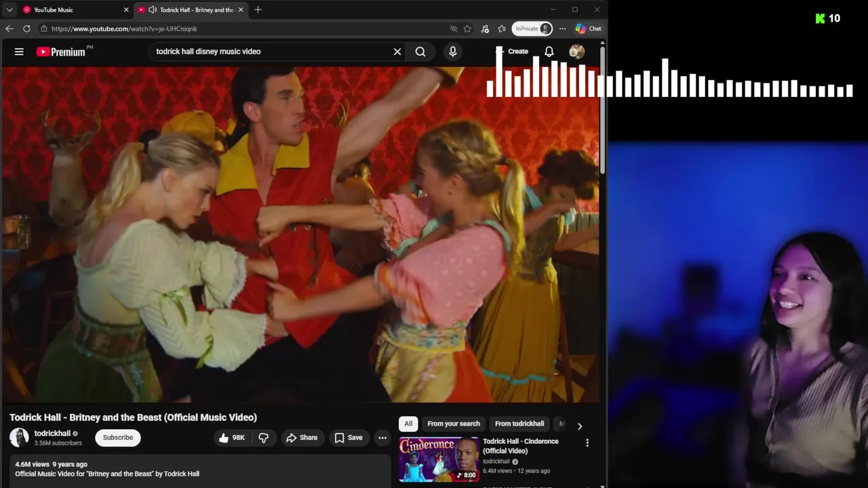The image size is (868, 488).
Task: Click '3.56M subscribers' text
Action: [x=58, y=443]
